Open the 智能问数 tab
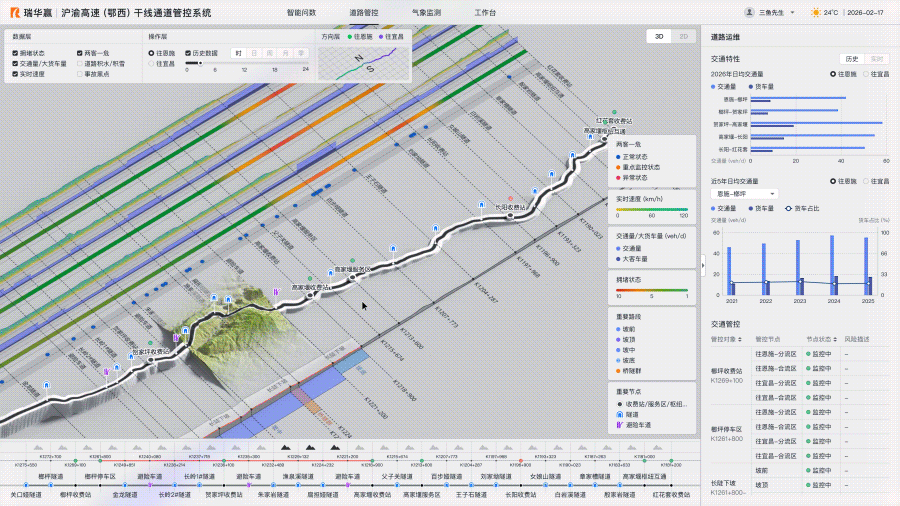900x506 pixels. (301, 13)
